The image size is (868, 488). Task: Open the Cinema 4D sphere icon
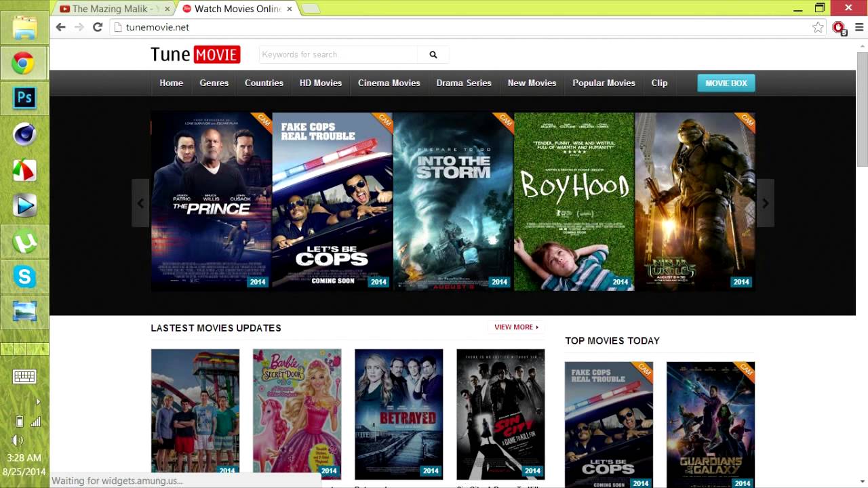point(24,134)
